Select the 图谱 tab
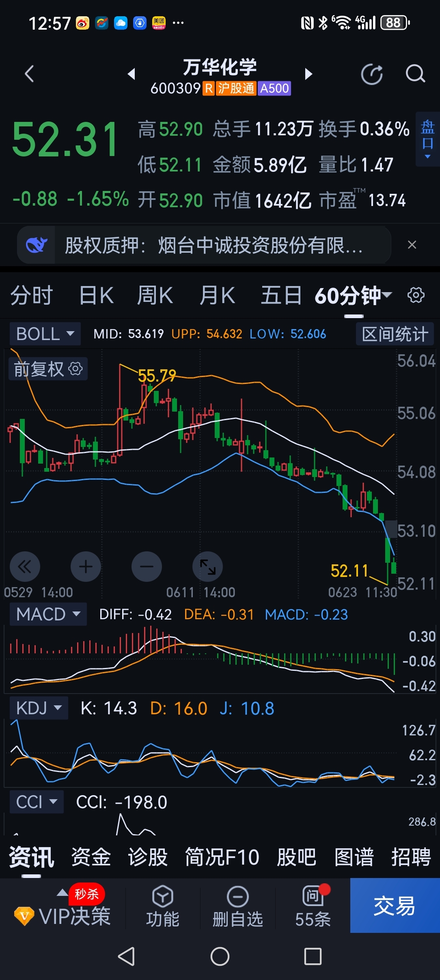 pyautogui.click(x=354, y=857)
